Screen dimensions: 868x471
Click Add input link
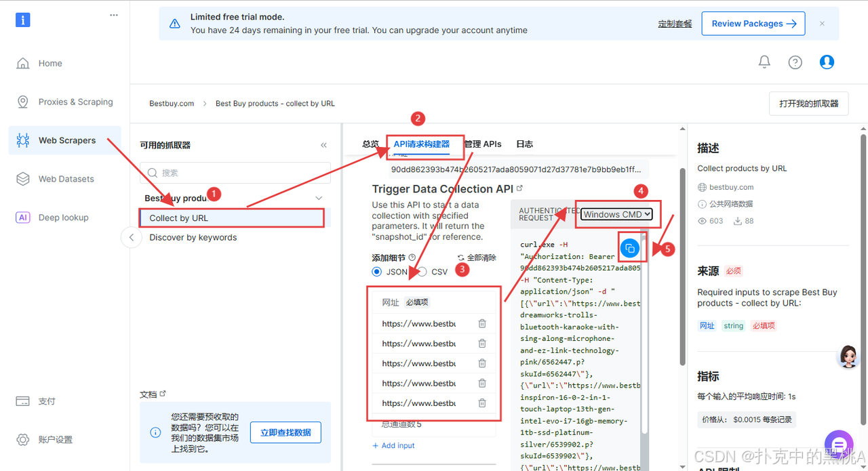(393, 445)
